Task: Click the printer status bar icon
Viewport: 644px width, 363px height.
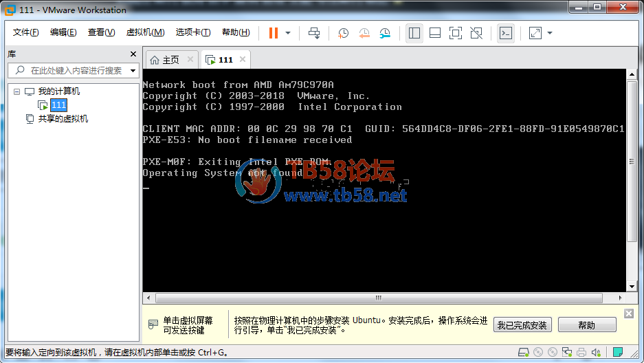Action: 581,352
